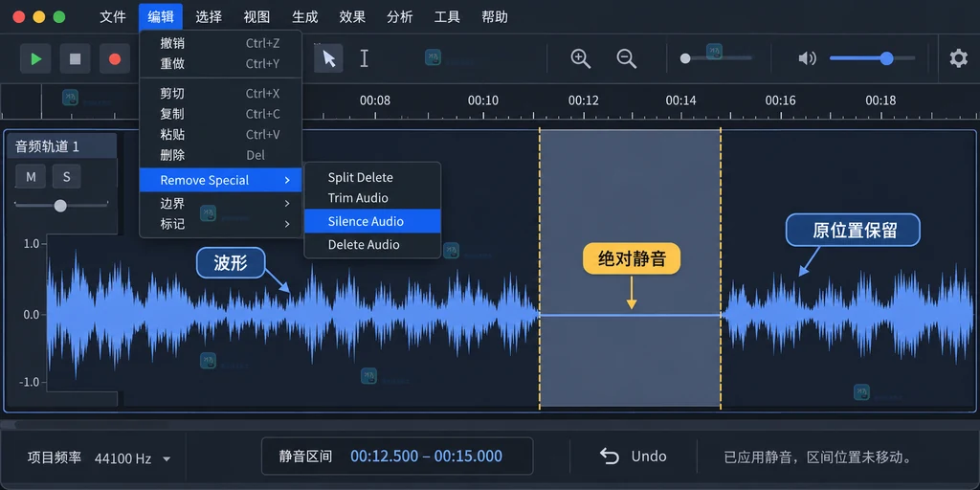Select Delete Audio in the submenu
The height and width of the screenshot is (490, 980).
[x=372, y=244]
